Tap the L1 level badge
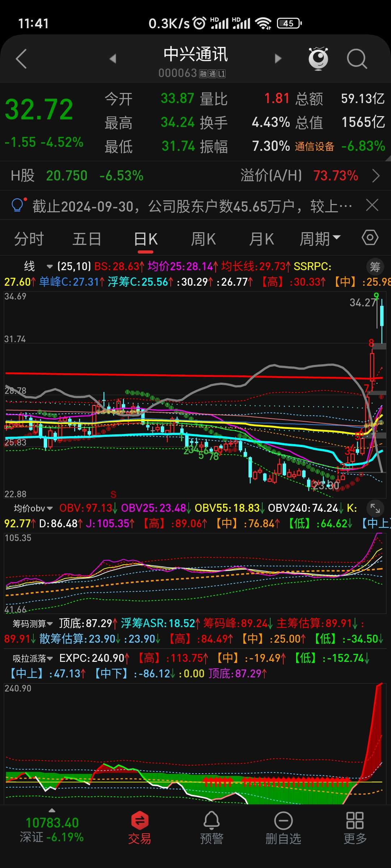 tap(222, 74)
